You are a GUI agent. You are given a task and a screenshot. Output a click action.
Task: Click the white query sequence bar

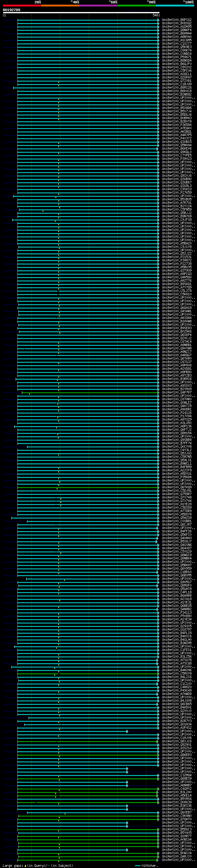coord(81,13)
